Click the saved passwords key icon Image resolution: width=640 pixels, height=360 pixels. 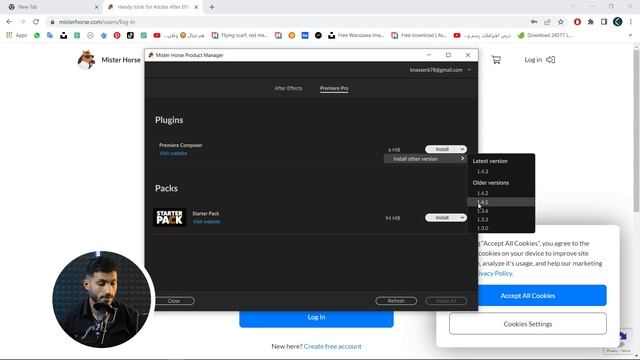pyautogui.click(x=534, y=22)
